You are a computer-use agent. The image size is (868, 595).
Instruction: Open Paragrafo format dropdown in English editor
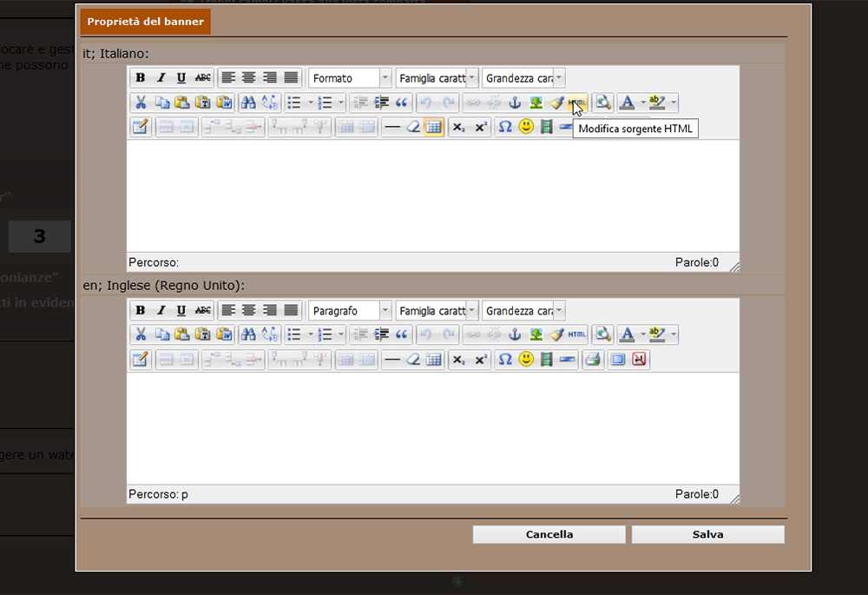(350, 310)
